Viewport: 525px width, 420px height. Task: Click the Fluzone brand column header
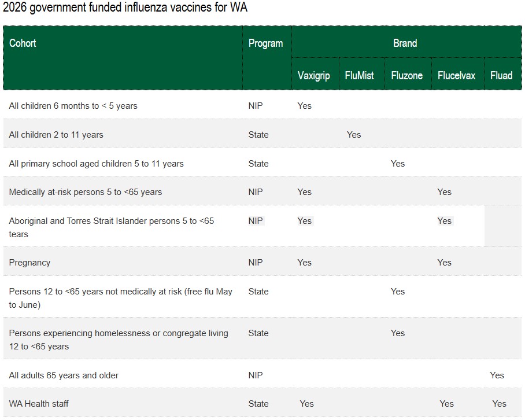coord(406,76)
